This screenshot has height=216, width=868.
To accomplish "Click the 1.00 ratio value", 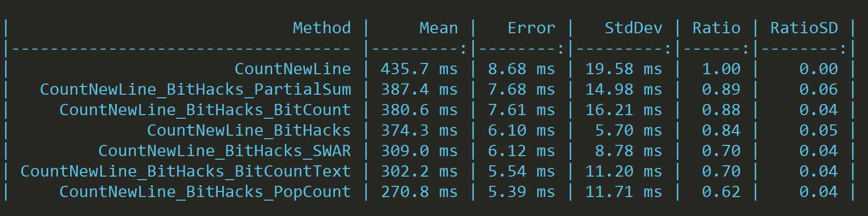I will pyautogui.click(x=721, y=69).
